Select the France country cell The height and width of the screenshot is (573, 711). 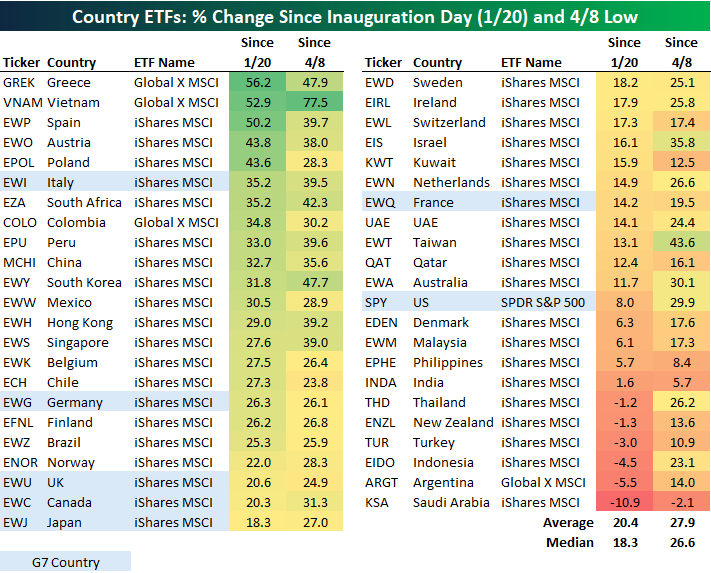click(x=433, y=203)
